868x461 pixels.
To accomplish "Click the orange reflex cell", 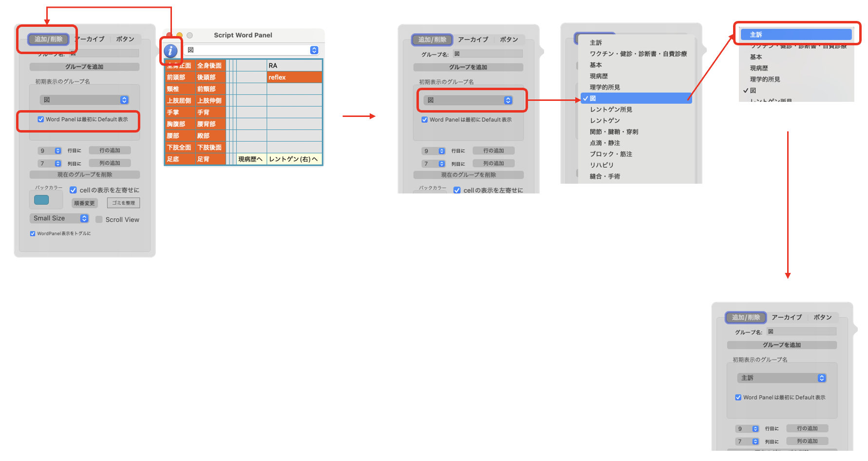I will 294,77.
